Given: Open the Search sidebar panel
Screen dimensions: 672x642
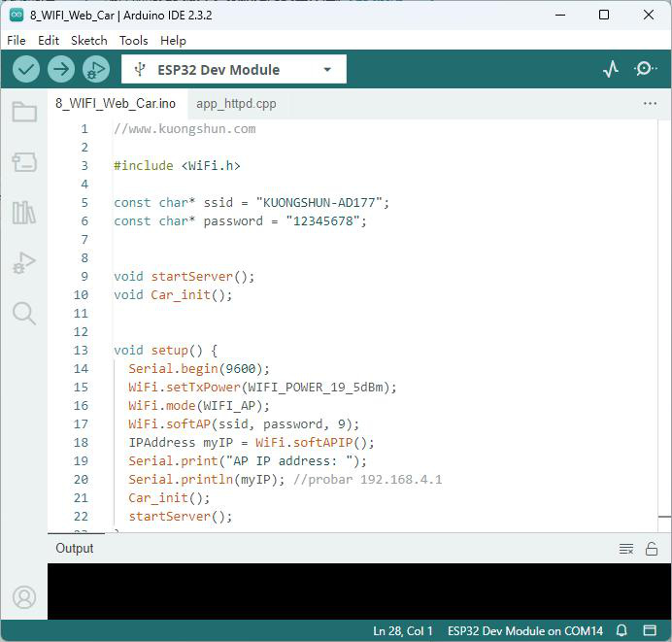Looking at the screenshot, I should 24,313.
